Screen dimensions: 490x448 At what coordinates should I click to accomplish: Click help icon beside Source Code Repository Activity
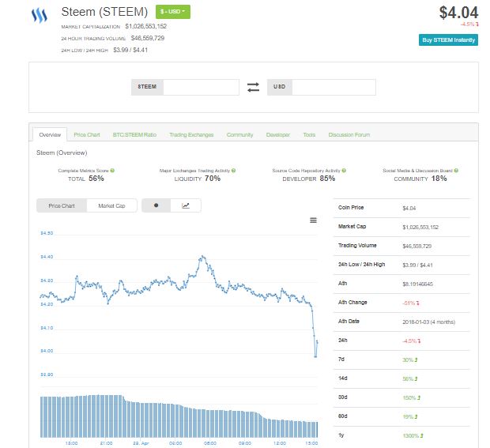[344, 171]
